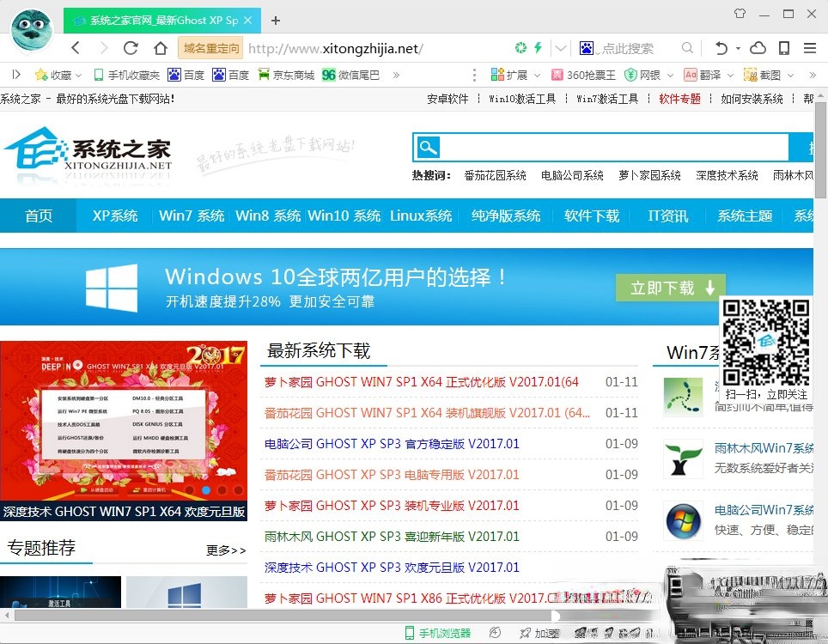Open the Deepin GHOST WIN7 slideshow image

(124, 421)
